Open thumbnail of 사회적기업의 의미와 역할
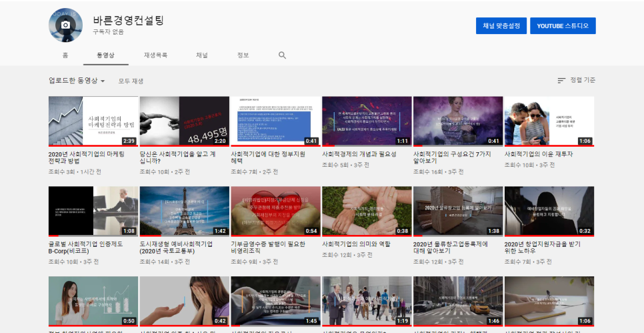Viewport: 644px width, 333px height. (367, 212)
